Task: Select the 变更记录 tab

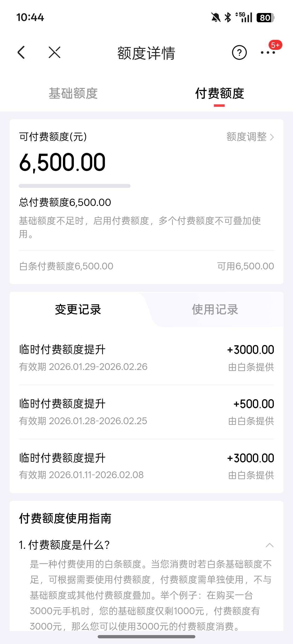Action: (x=78, y=310)
